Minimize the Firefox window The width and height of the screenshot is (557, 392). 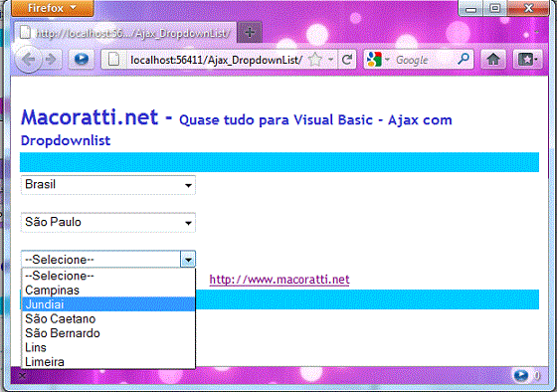point(471,9)
